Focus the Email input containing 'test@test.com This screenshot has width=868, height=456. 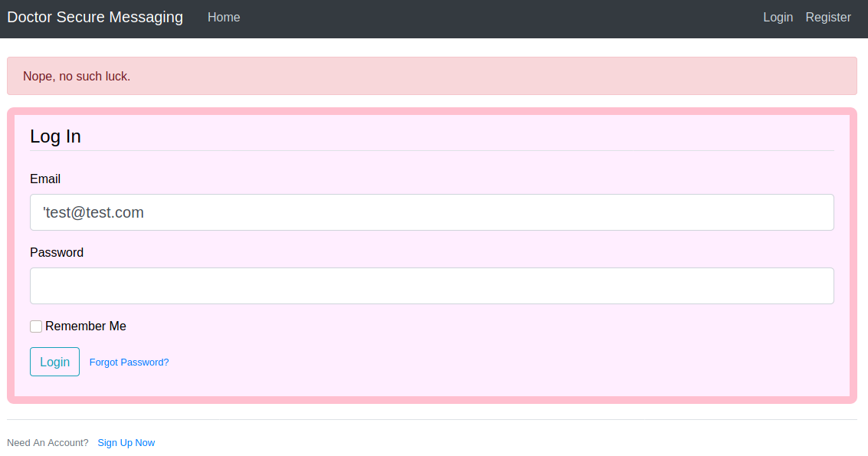pyautogui.click(x=431, y=212)
